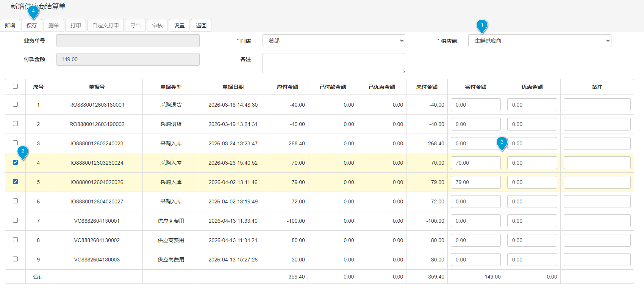Click the blue step marker numbered 3
The image size is (644, 288).
pos(502,143)
